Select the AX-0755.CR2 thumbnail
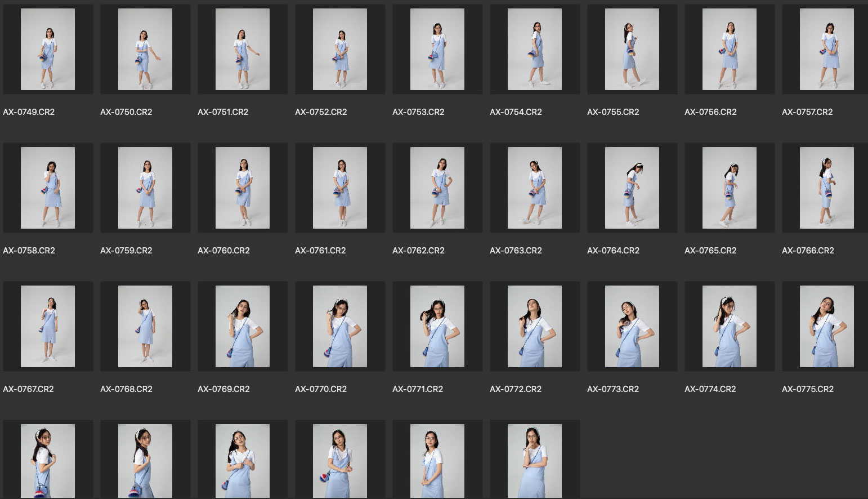This screenshot has width=868, height=499. (632, 50)
